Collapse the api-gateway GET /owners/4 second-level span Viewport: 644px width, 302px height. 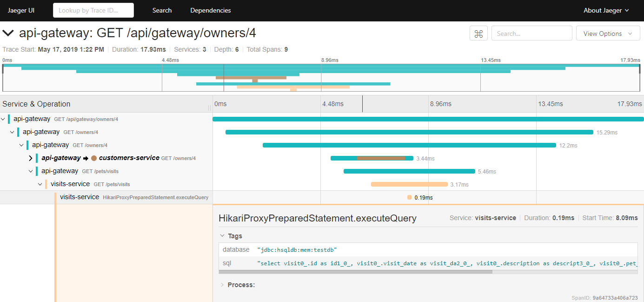(12, 132)
